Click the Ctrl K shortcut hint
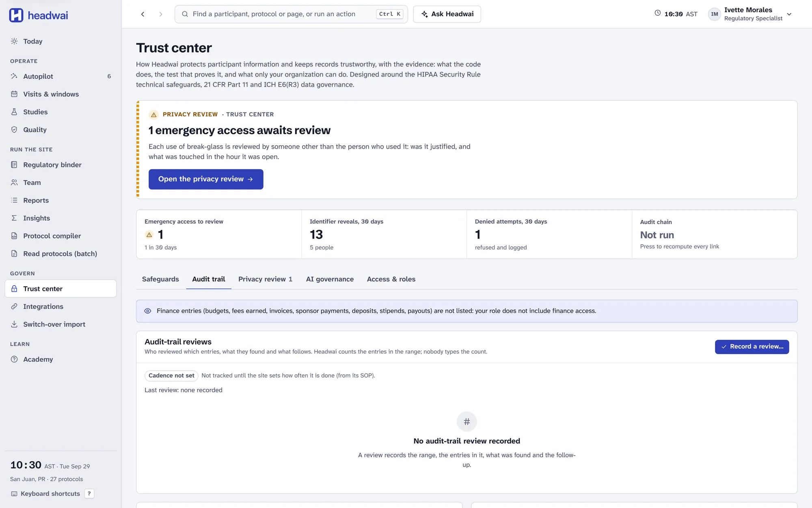Screen dimensions: 812x508 [x=390, y=14]
